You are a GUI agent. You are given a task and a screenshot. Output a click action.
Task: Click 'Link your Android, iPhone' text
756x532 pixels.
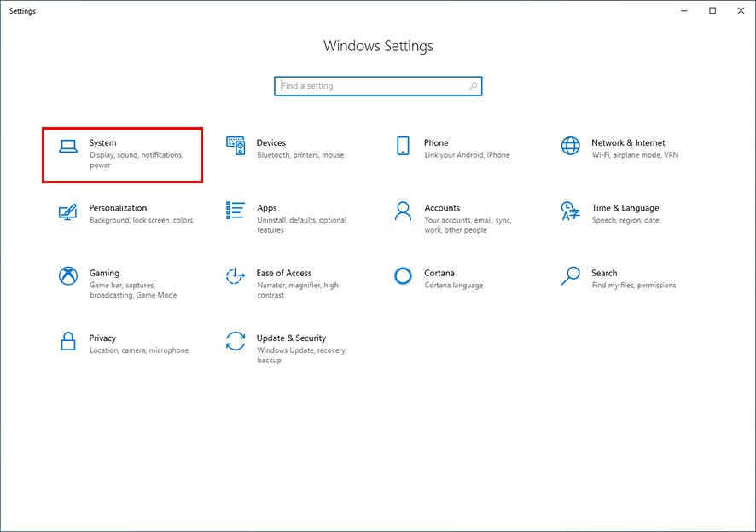[468, 155]
